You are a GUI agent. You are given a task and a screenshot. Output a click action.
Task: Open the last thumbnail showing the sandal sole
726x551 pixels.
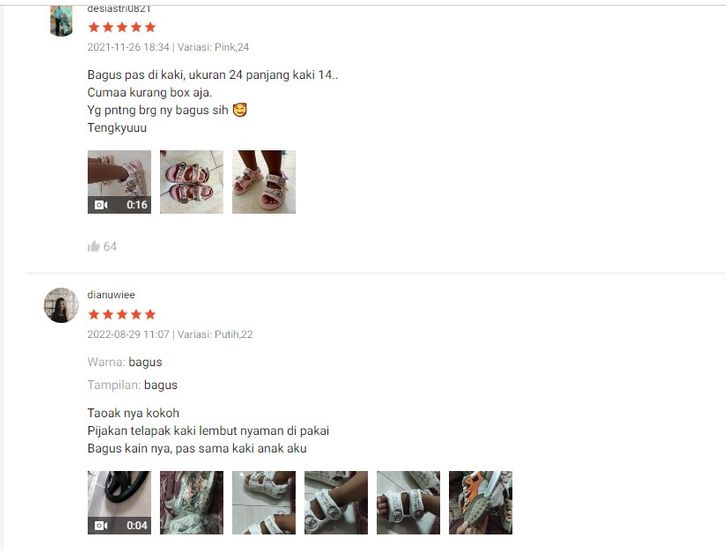(481, 503)
